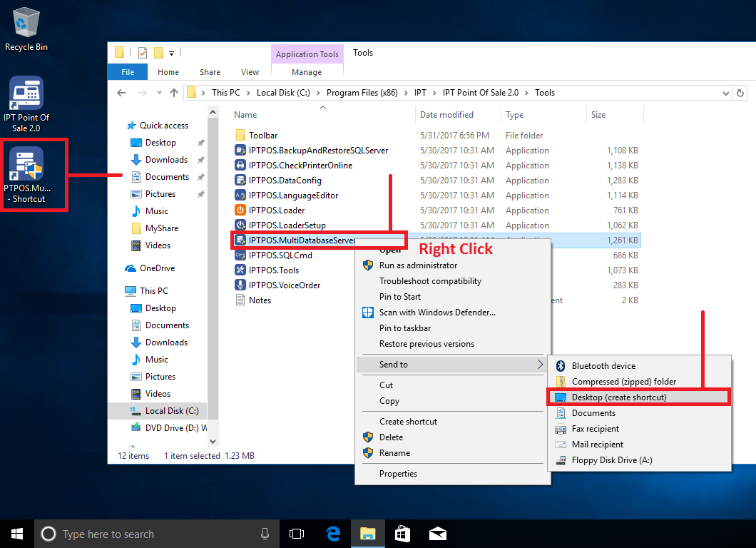Screen dimensions: 756x548
Task: Open the File ribbon tab
Action: (127, 72)
